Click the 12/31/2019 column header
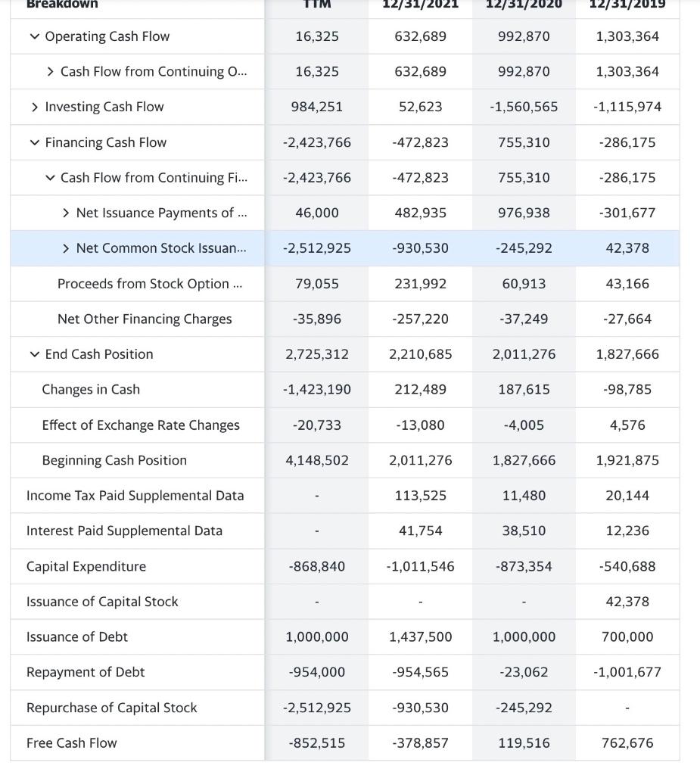Image resolution: width=700 pixels, height=775 pixels. [626, 5]
